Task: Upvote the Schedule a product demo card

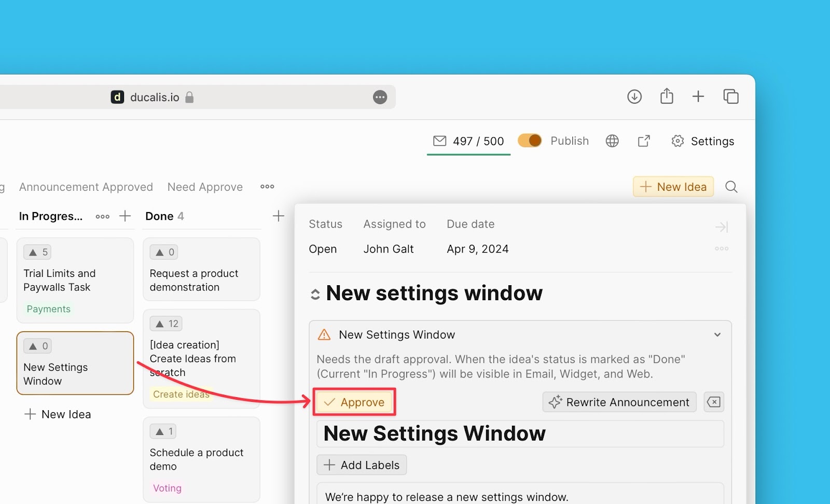Action: [163, 431]
